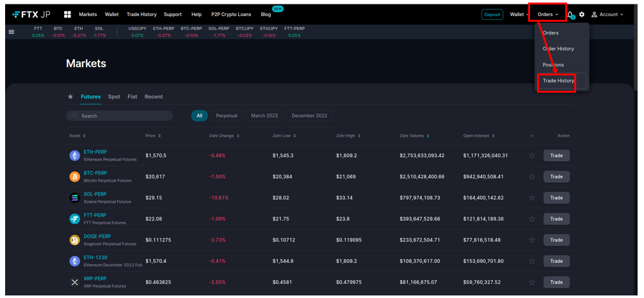Favorite FTT-PERP with its star
This screenshot has width=644, height=298.
pyautogui.click(x=532, y=219)
